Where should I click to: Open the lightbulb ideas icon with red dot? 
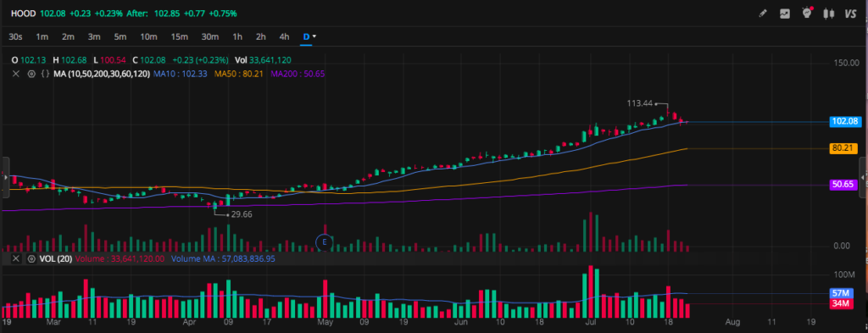pos(807,13)
